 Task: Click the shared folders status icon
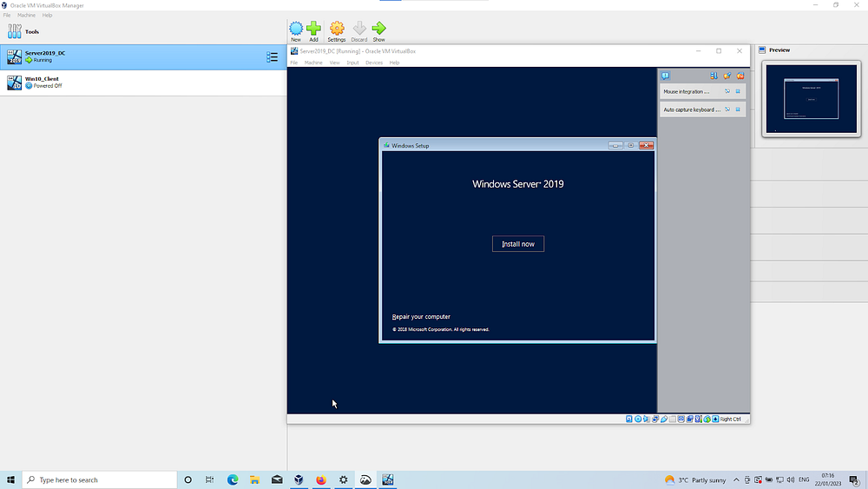[x=673, y=420]
